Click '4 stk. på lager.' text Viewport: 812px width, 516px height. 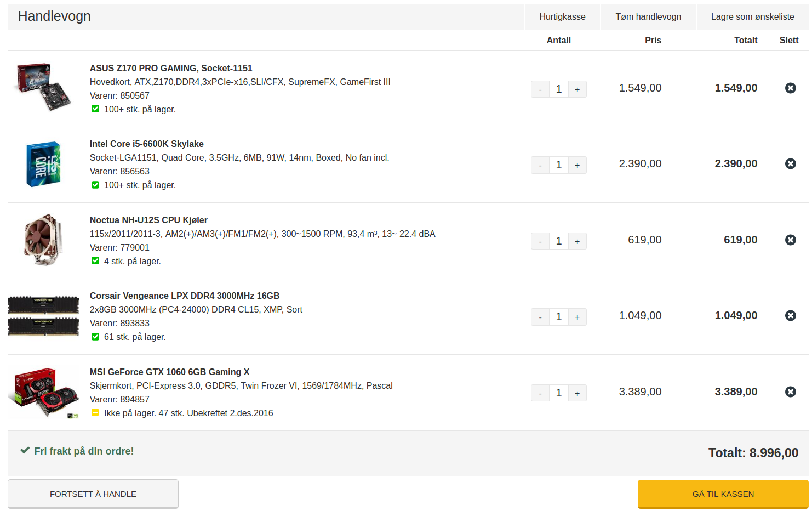coord(133,261)
